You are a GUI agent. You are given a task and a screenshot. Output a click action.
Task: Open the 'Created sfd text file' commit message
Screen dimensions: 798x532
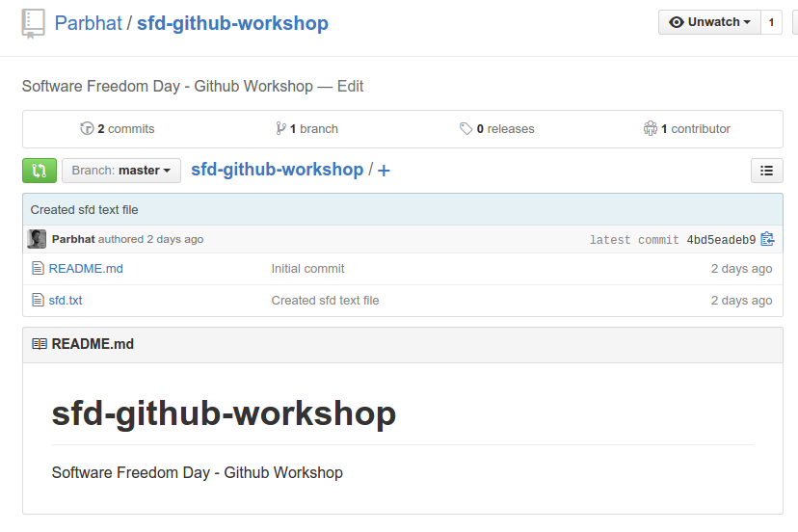(x=84, y=210)
